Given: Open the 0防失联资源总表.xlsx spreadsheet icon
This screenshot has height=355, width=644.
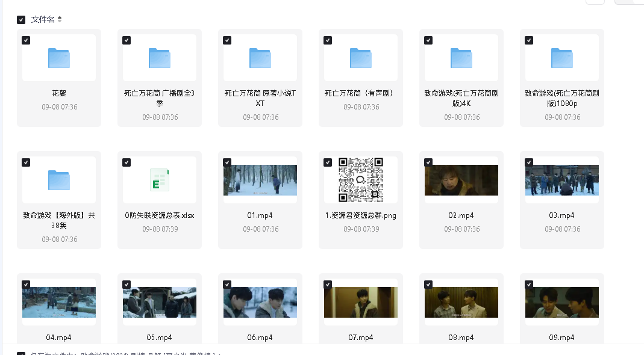Looking at the screenshot, I should coord(160,180).
